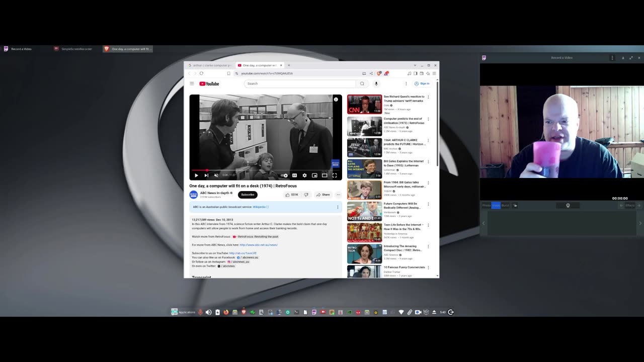Click the video info card icon
Viewport: 644px width, 362px height.
click(x=336, y=100)
